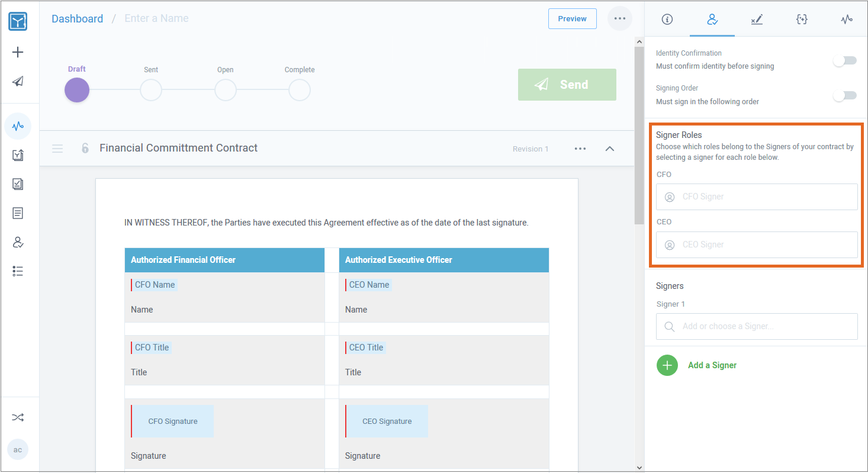Open the templates icon in left sidebar
868x473 pixels.
[x=18, y=155]
